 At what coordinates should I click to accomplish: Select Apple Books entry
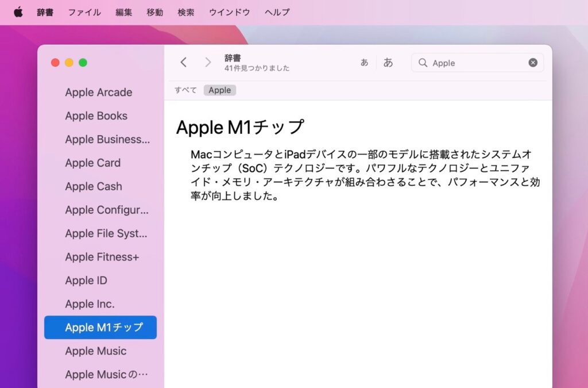point(96,116)
